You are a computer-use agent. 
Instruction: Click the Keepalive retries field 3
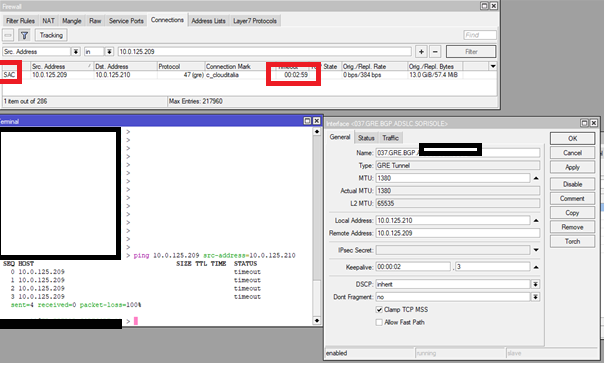coord(492,267)
